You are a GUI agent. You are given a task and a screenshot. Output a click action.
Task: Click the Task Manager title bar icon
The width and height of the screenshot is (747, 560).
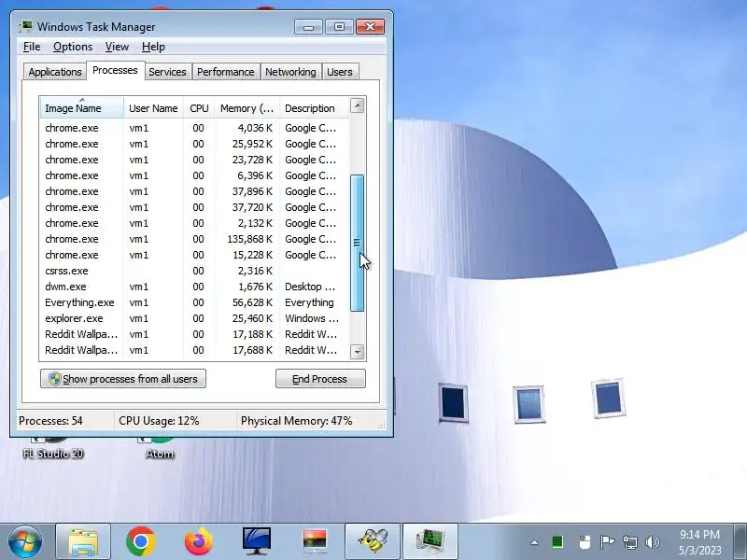coord(26,26)
